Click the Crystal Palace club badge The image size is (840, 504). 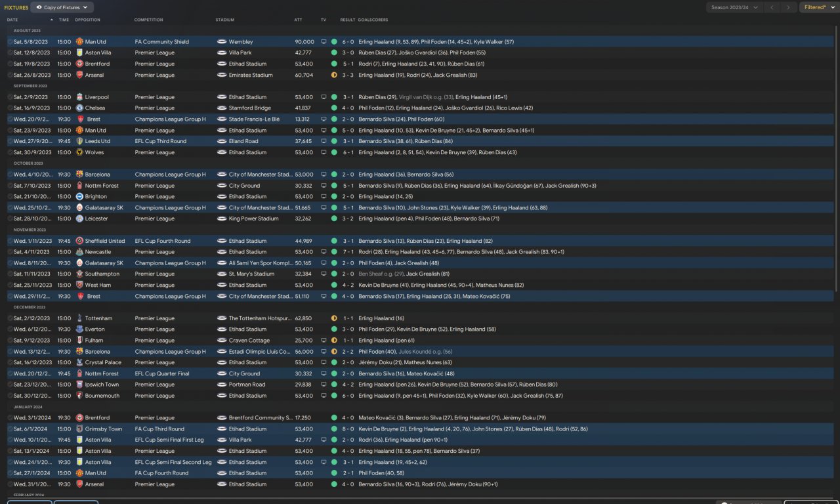coord(79,362)
